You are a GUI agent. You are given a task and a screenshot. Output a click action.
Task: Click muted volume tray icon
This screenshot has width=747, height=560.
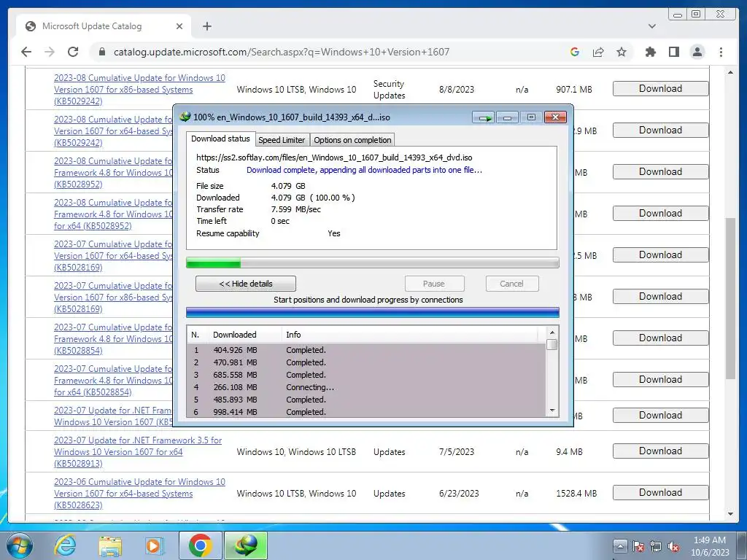coord(673,546)
